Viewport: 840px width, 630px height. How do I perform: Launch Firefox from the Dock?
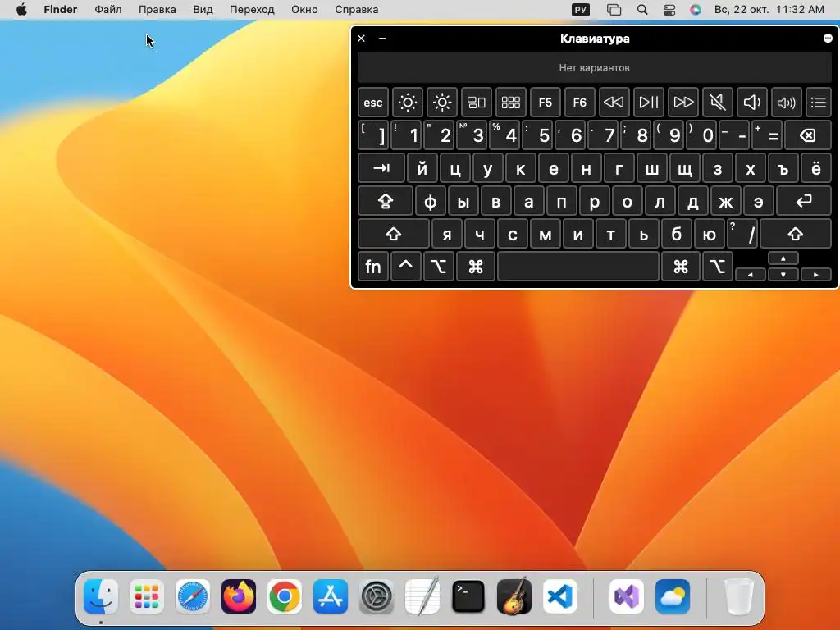pos(239,596)
